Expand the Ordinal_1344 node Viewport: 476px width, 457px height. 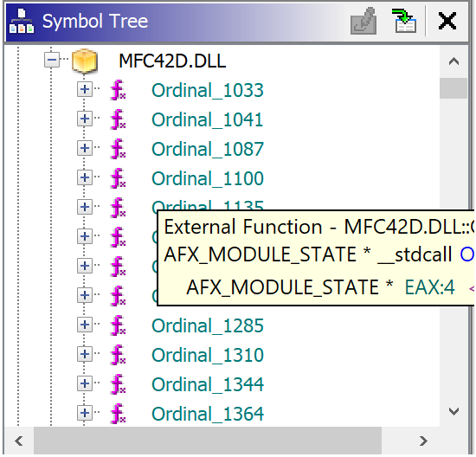85,384
